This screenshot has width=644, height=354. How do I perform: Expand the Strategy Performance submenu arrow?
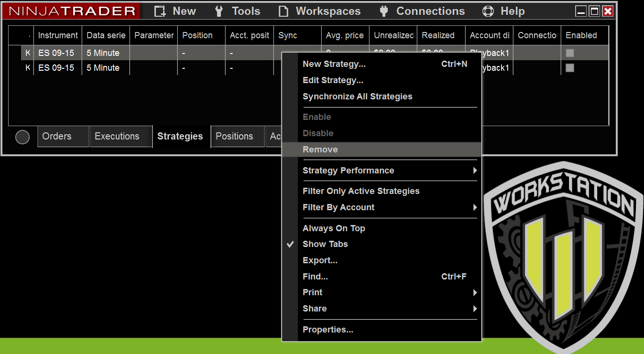tap(475, 171)
